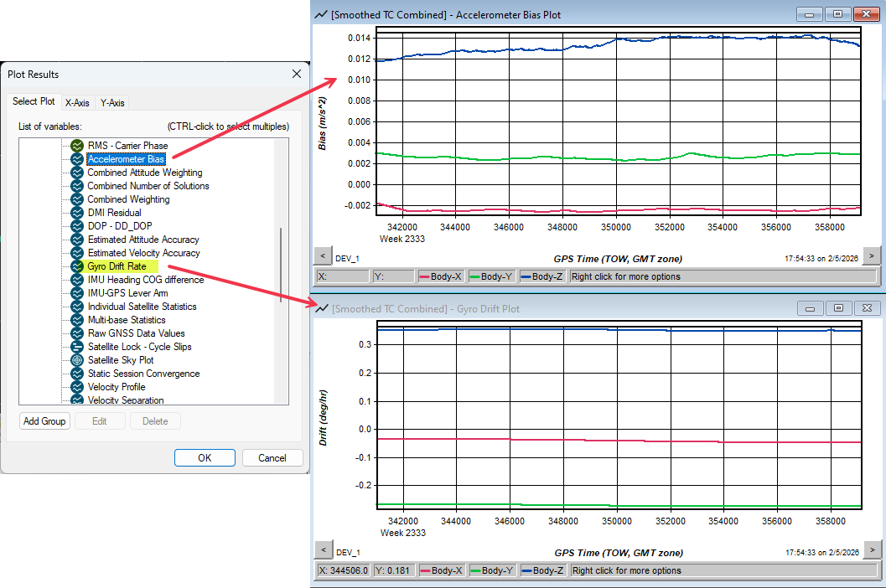Open the Select Plot tab

click(x=34, y=101)
